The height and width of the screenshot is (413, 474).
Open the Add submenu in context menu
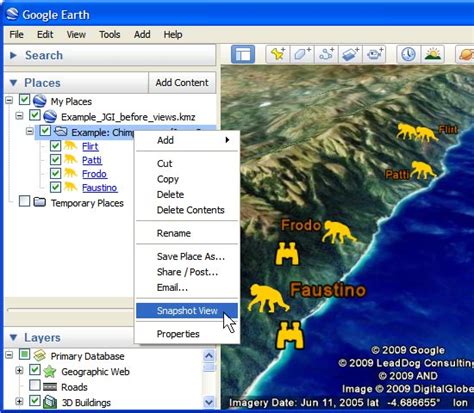187,140
